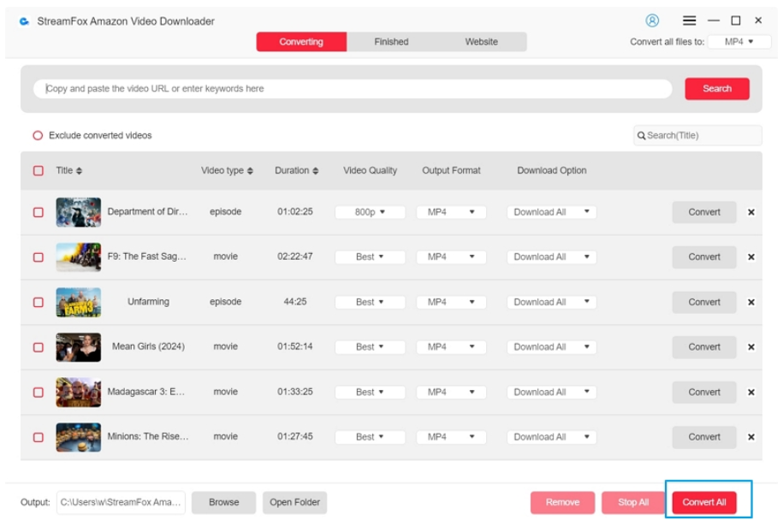Click the Minions: The Rise thumbnail
Image resolution: width=783 pixels, height=532 pixels.
pos(79,437)
